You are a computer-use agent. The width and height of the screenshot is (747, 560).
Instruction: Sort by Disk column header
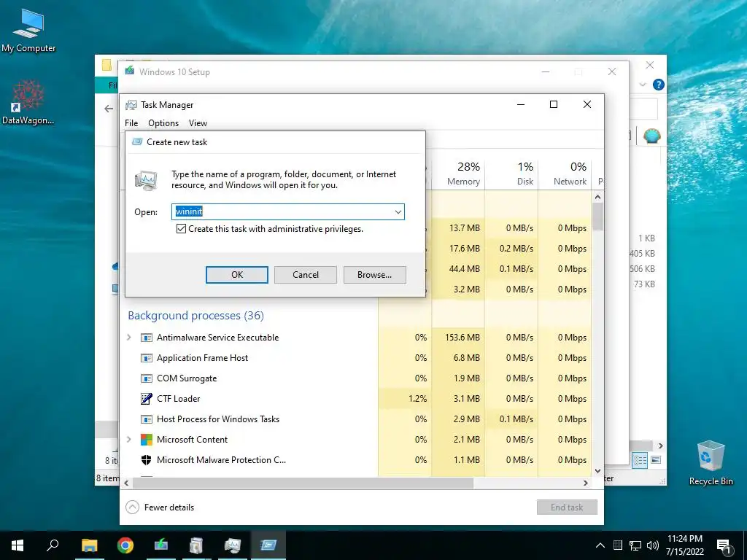click(511, 174)
